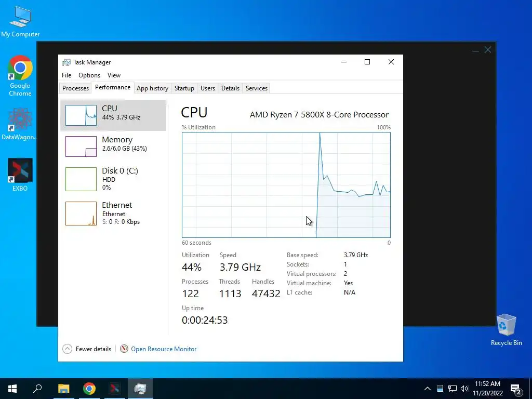
Task: Open the DataWagon desktop shortcut
Action: click(x=20, y=124)
